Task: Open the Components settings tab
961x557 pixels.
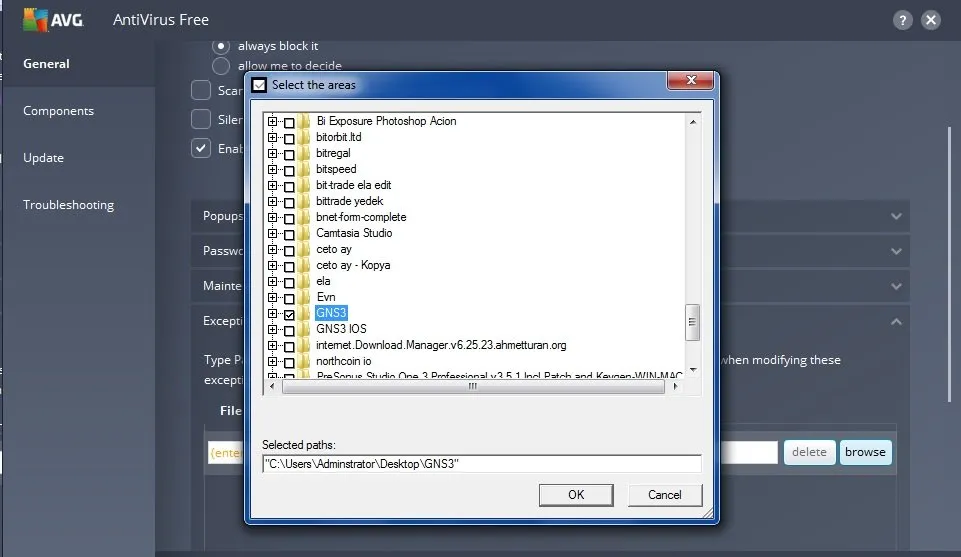Action: click(59, 111)
